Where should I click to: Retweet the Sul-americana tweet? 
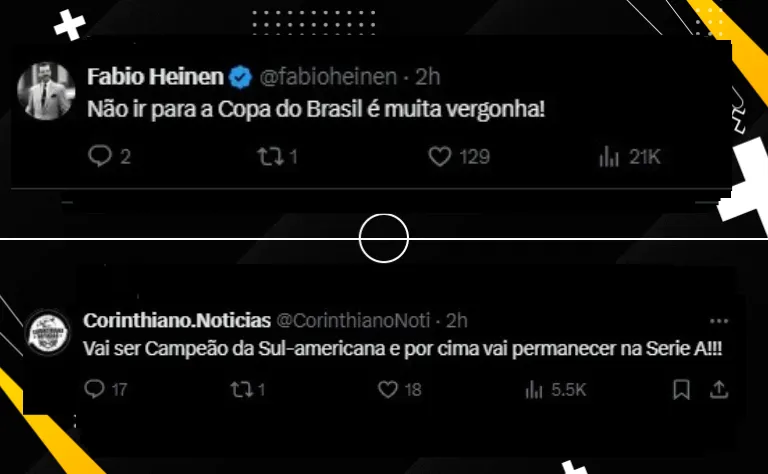coord(241,388)
